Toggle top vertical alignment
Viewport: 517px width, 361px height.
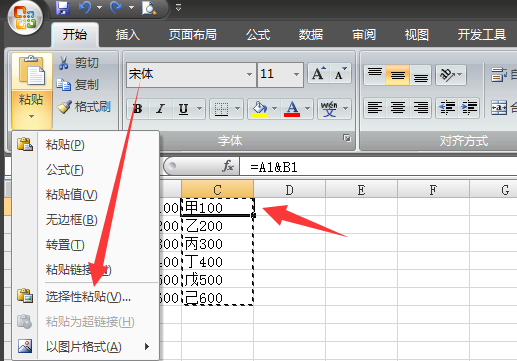(x=375, y=75)
